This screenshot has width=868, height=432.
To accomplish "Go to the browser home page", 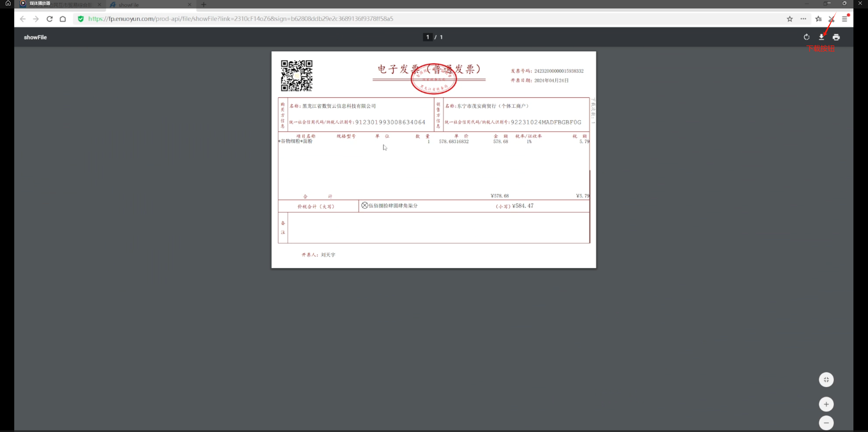I will 63,19.
